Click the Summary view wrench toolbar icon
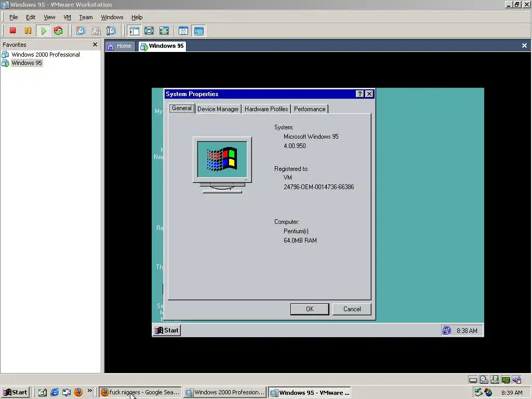 click(183, 31)
